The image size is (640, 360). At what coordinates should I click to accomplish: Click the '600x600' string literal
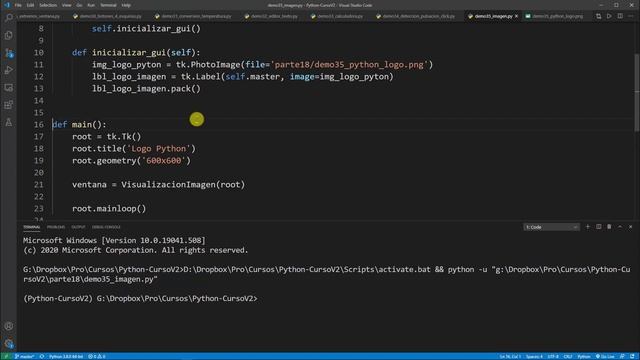164,161
